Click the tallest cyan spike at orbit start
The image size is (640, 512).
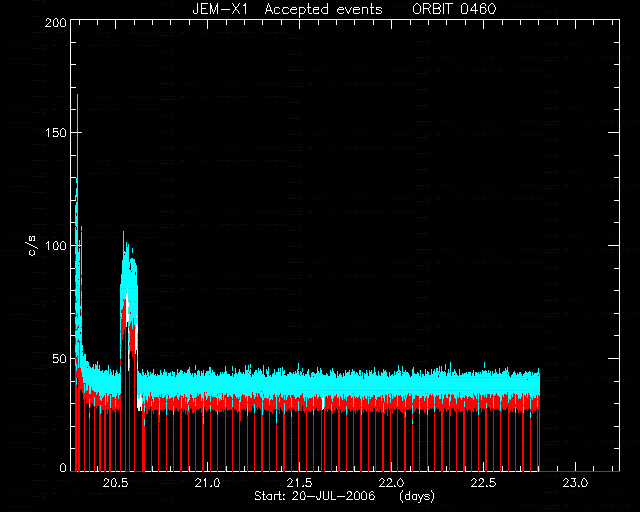pos(77,139)
